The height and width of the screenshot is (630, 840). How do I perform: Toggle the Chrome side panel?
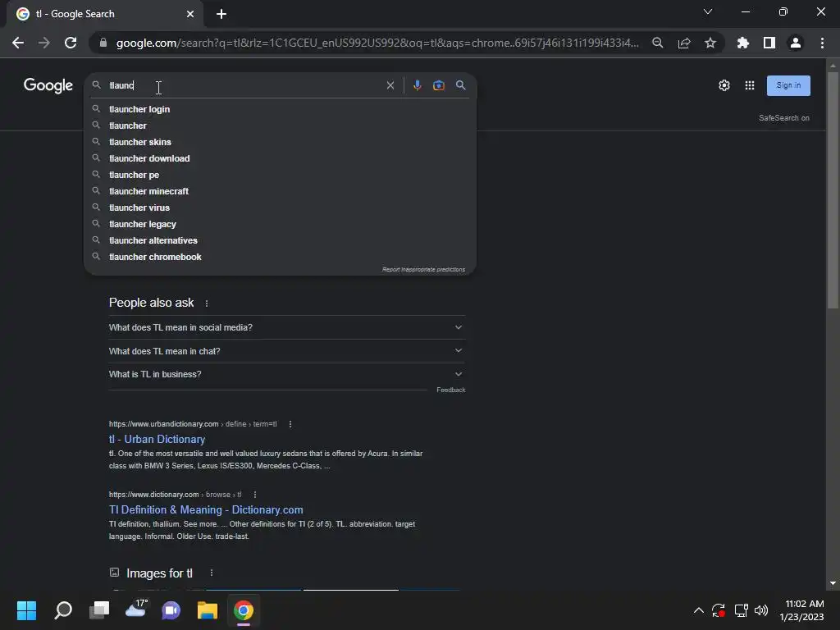[x=769, y=43]
